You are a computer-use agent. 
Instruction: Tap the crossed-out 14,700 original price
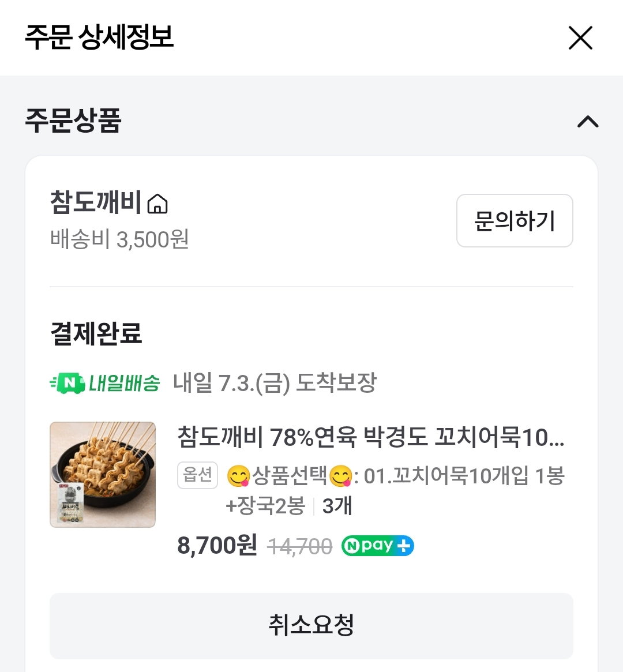300,546
